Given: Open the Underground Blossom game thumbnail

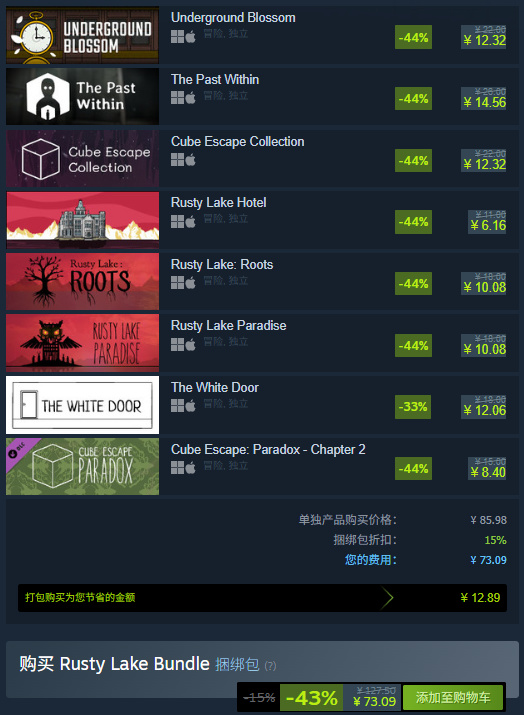Looking at the screenshot, I should [x=83, y=35].
